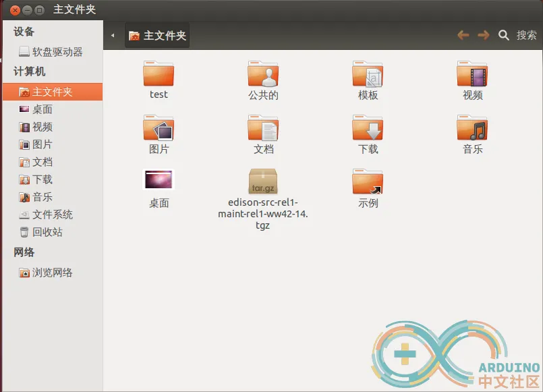This screenshot has width=543, height=392.
Task: Select the edison-src tar.gz archive file
Action: coord(263,182)
